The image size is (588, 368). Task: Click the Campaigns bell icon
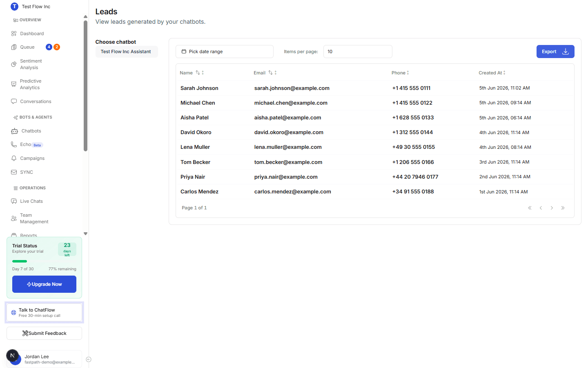[14, 158]
